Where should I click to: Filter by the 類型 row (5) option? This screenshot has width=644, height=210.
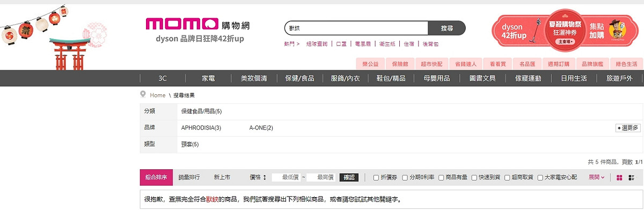click(190, 145)
